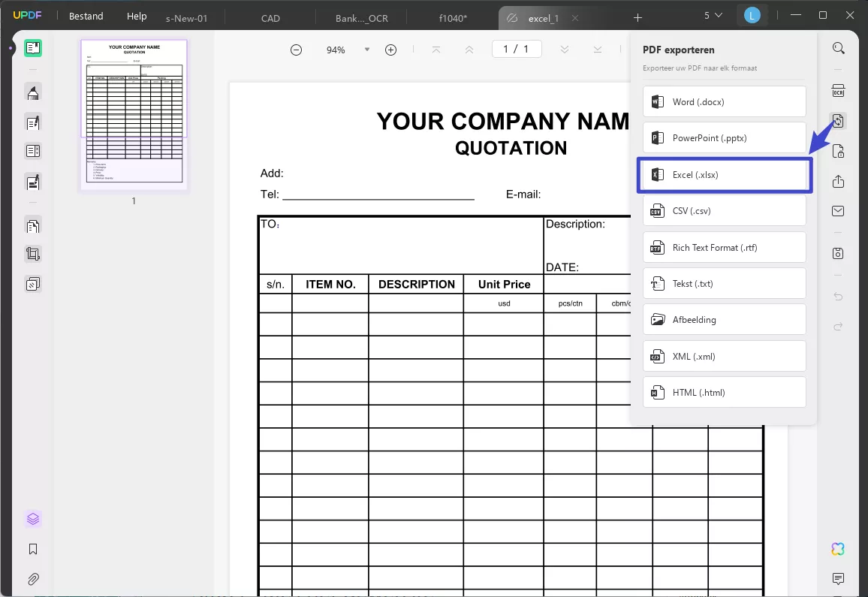Click the Search magnifier icon

(838, 48)
